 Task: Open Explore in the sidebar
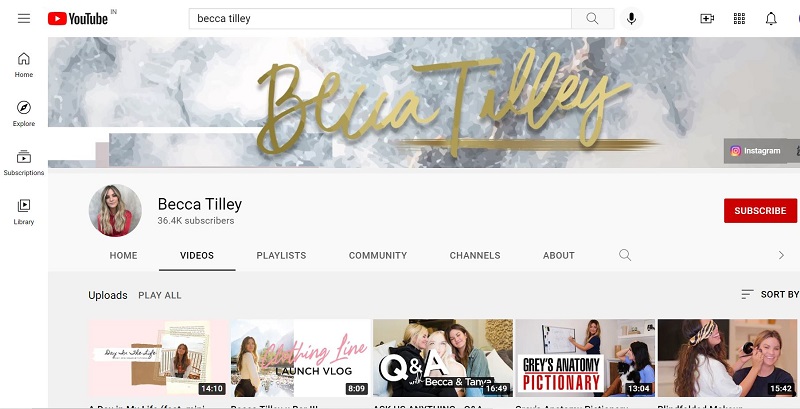(24, 114)
